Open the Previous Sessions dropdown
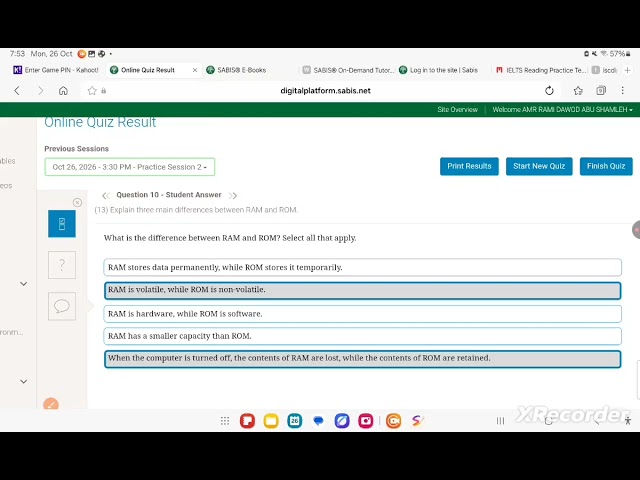Screen dimensions: 640x480 pos(130,167)
